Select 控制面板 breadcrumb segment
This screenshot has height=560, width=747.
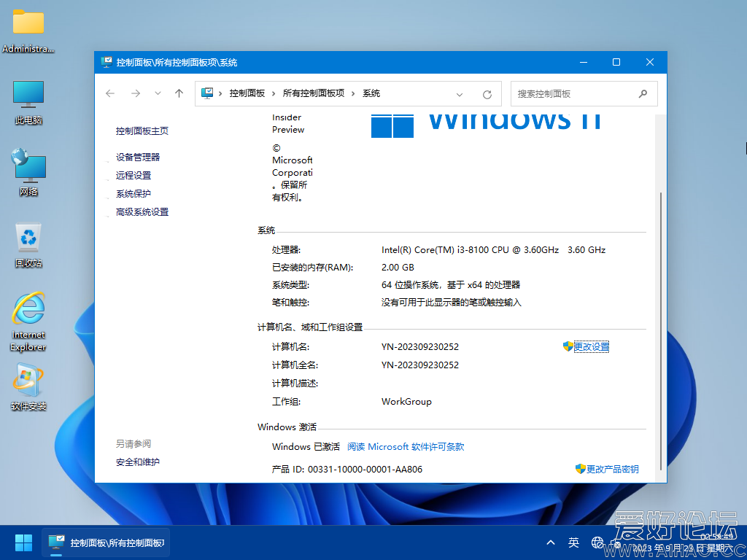tap(247, 93)
